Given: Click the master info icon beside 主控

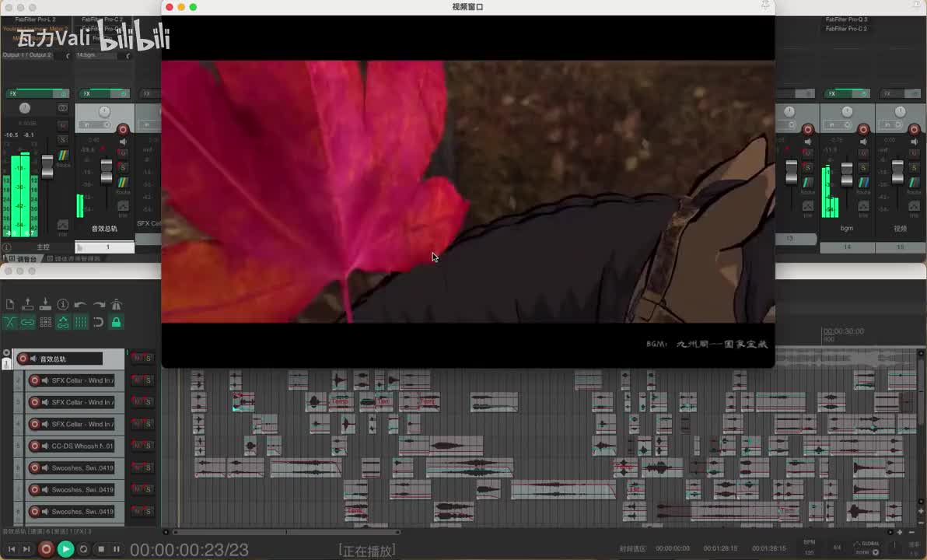Looking at the screenshot, I should click(x=6, y=247).
